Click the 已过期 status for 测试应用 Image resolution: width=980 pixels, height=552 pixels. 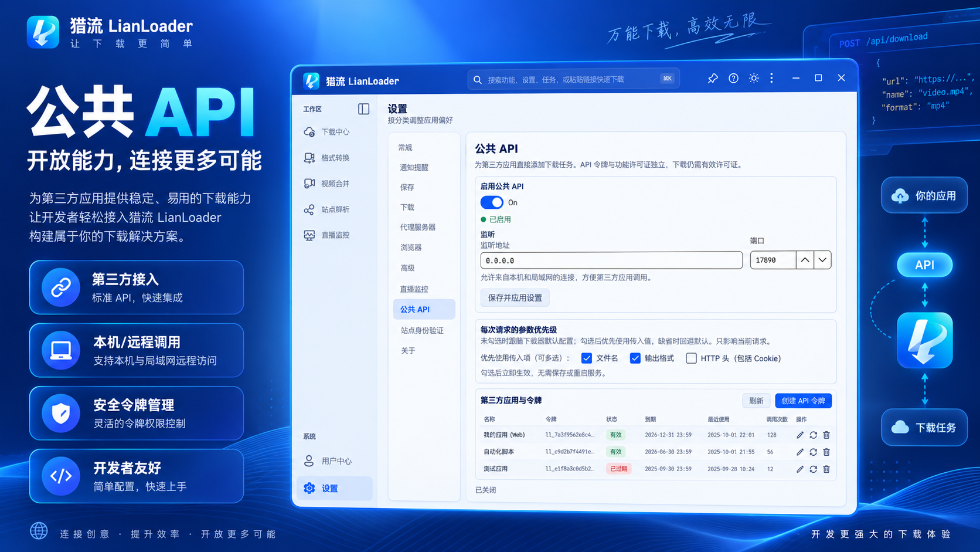click(x=618, y=469)
